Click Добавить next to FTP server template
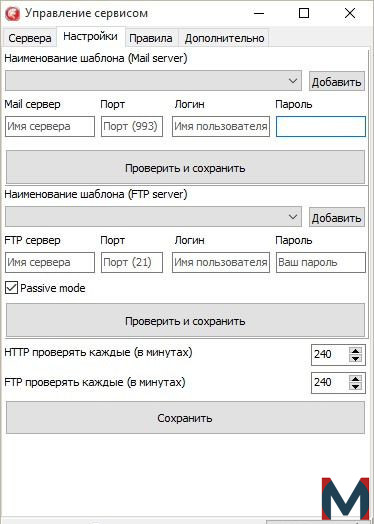 [x=337, y=217]
